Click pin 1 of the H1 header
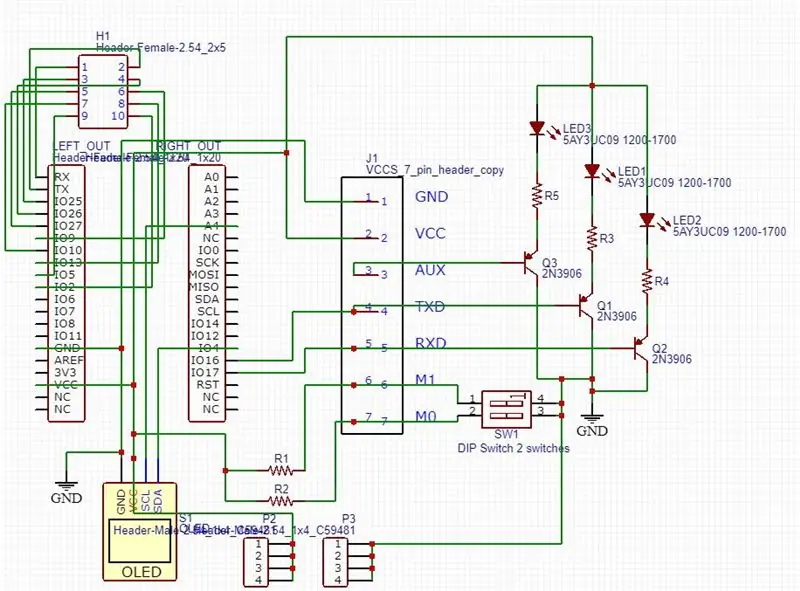The height and width of the screenshot is (591, 800). pos(85,67)
